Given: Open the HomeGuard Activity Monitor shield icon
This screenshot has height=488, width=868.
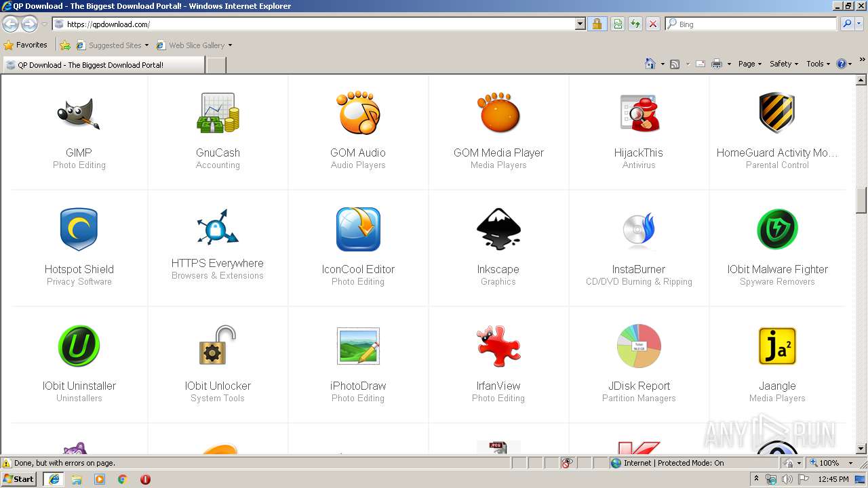Looking at the screenshot, I should pos(777,113).
